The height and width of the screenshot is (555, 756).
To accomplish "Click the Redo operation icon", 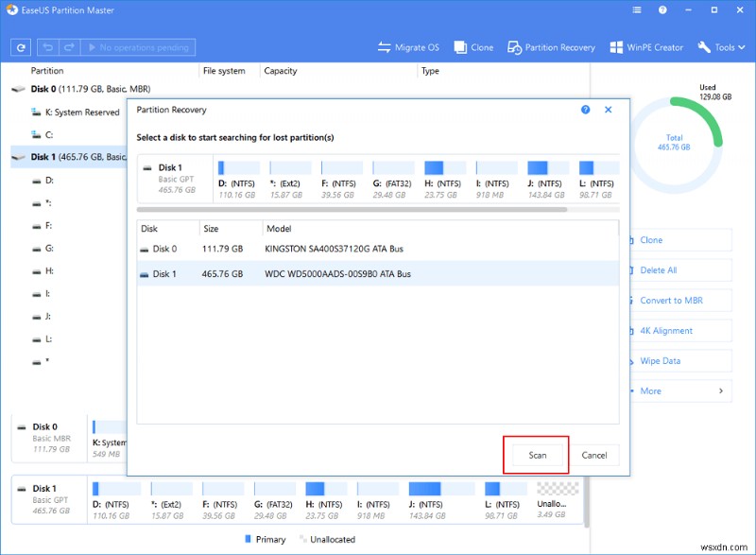I will click(x=66, y=46).
